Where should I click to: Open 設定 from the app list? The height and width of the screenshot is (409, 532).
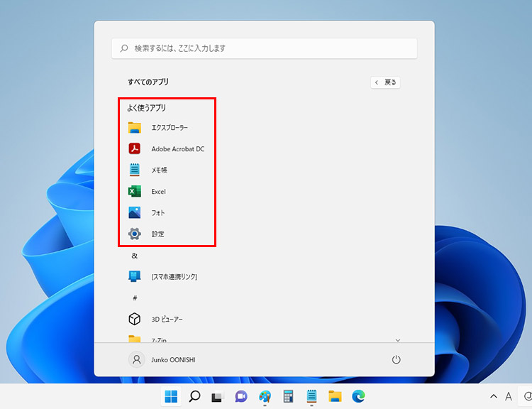[x=157, y=234]
